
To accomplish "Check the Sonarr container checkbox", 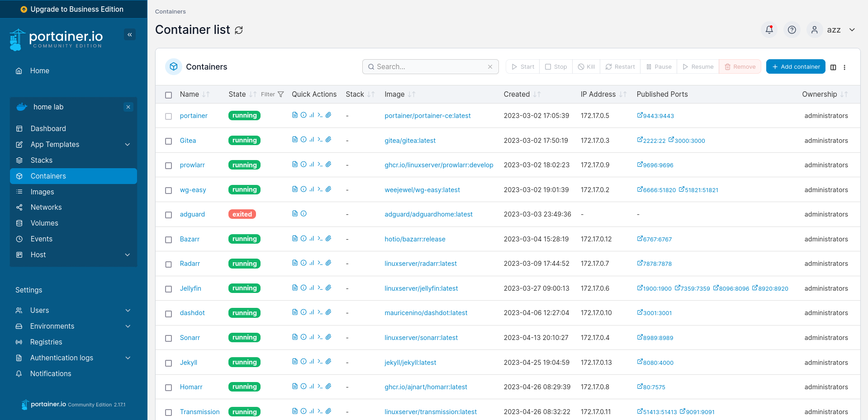I will click(x=169, y=338).
